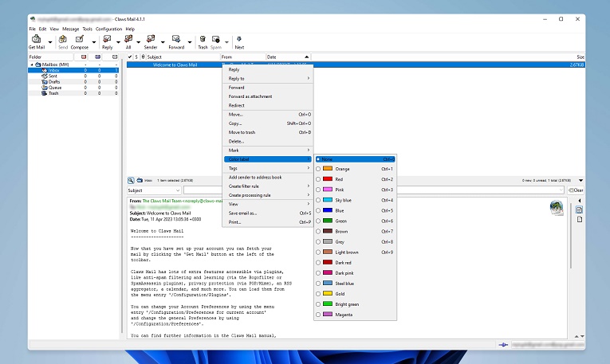Choose Add sender to address book
Image resolution: width=610 pixels, height=364 pixels.
pos(268,177)
